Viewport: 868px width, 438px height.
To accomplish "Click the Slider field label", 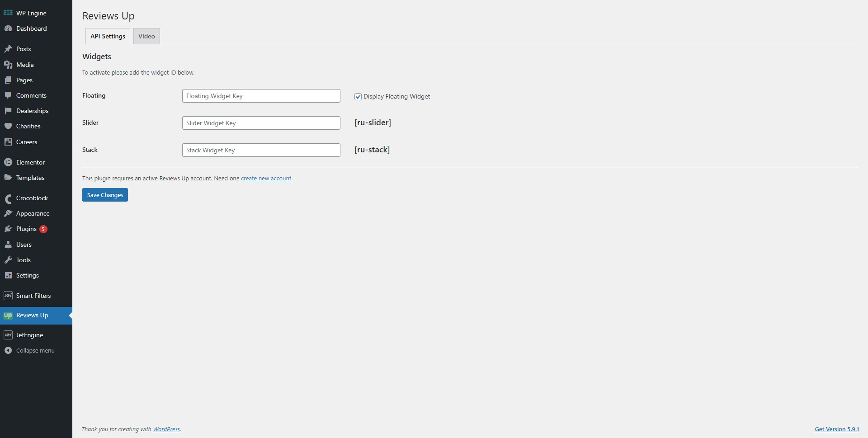I will point(90,122).
